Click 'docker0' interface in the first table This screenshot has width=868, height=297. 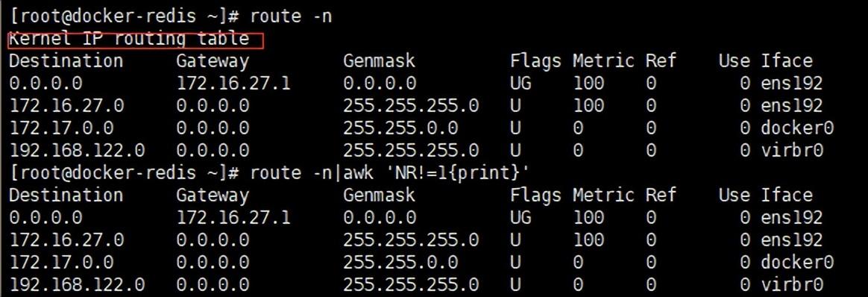coord(796,128)
